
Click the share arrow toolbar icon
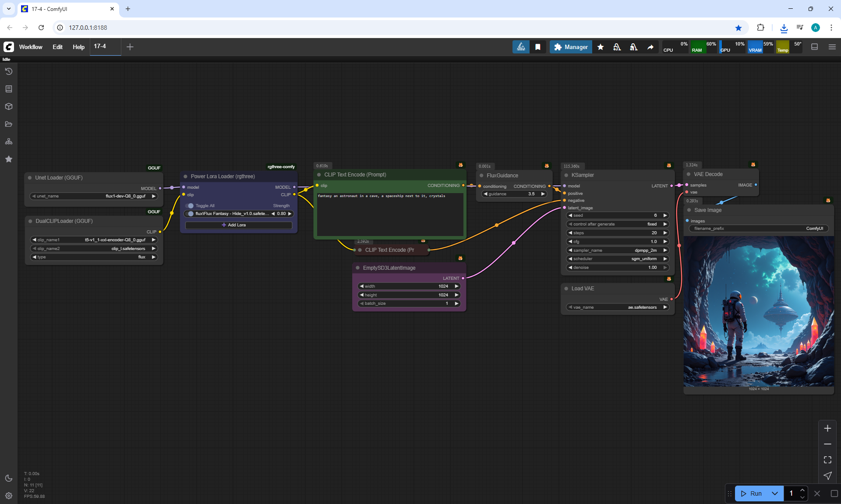[x=650, y=47]
